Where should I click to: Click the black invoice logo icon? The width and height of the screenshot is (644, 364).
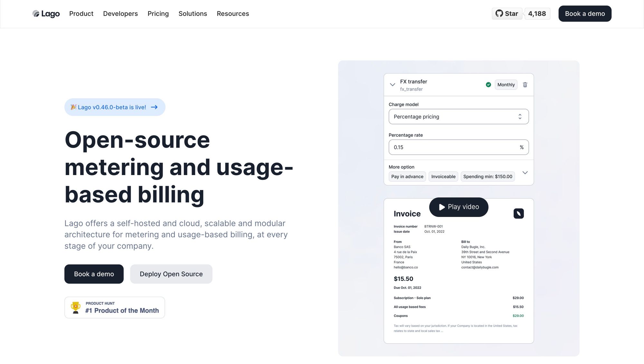click(x=518, y=213)
